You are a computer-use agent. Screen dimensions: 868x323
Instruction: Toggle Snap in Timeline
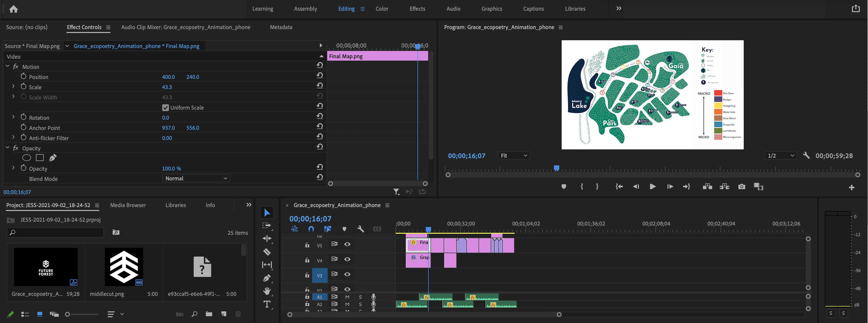click(311, 229)
